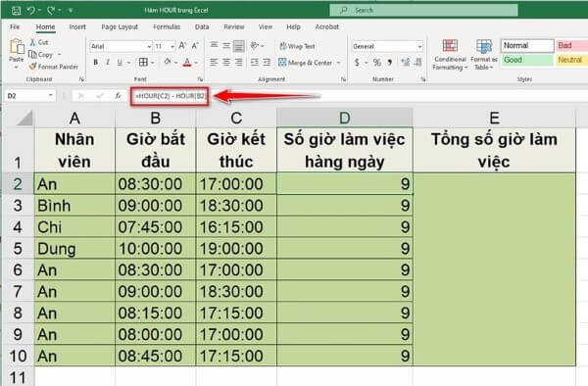588x386 pixels.
Task: Click the Borders icon
Action: click(x=143, y=62)
